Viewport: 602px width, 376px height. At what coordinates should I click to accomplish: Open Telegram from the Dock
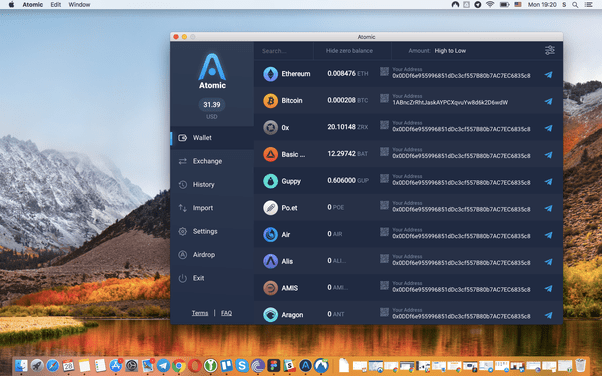[x=163, y=365]
